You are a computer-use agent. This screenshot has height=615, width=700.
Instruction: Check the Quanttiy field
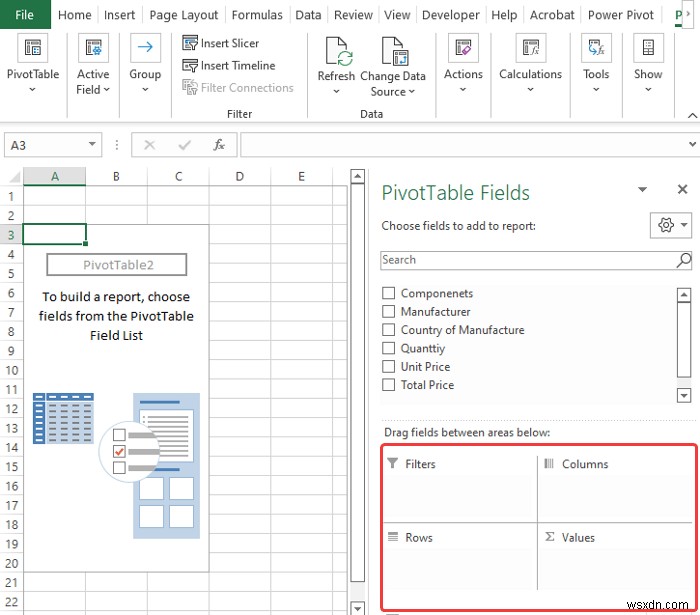click(388, 348)
